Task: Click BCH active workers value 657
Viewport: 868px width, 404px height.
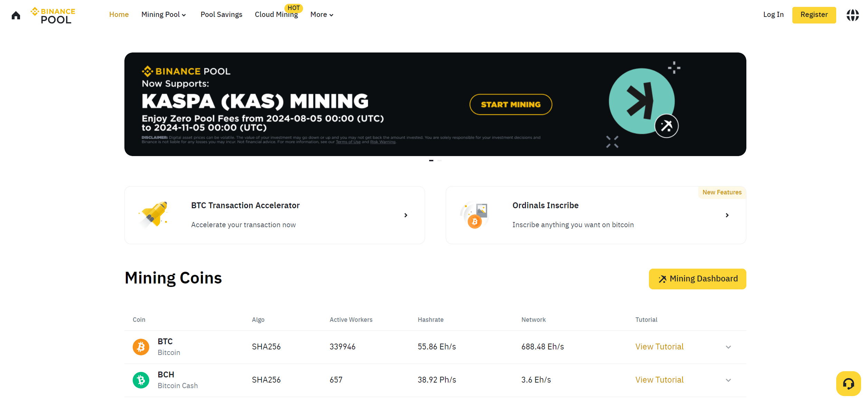Action: coord(336,380)
